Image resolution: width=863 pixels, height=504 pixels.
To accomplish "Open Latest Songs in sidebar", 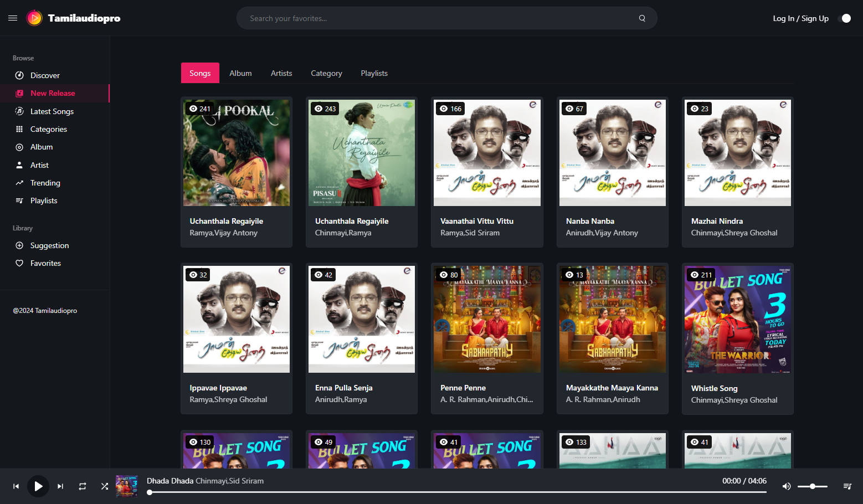I will click(55, 111).
